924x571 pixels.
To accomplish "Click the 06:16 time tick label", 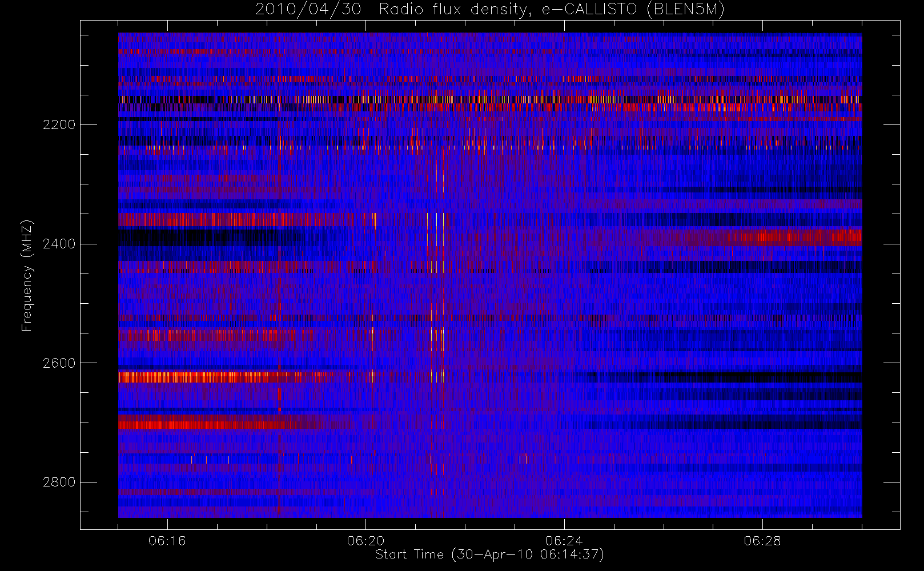I will (x=167, y=541).
